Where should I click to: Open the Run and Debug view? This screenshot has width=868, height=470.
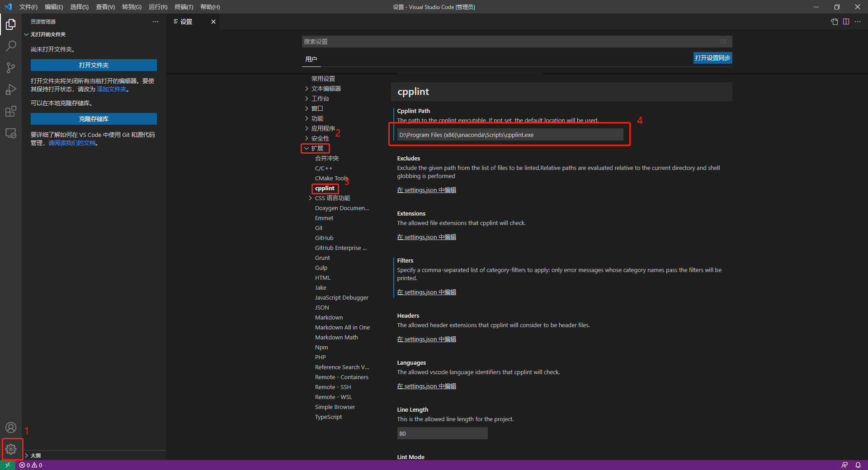click(x=11, y=89)
